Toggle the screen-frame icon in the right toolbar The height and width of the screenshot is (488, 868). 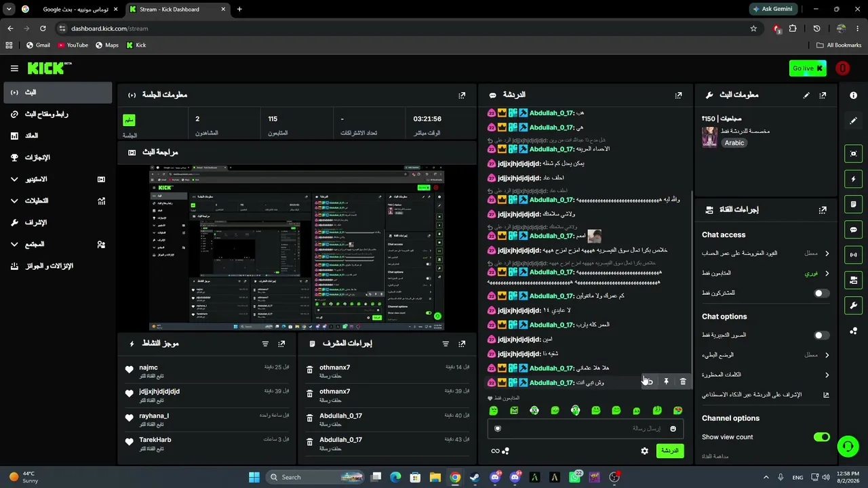(853, 154)
